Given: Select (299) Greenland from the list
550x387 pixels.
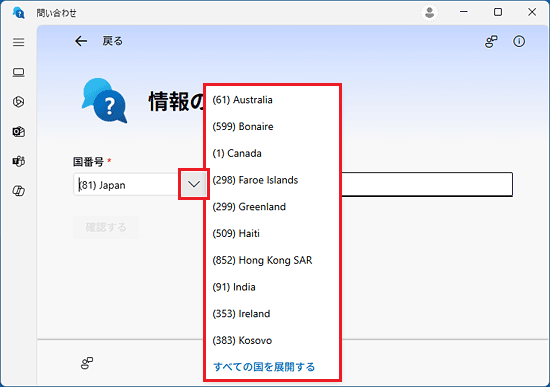Looking at the screenshot, I should (x=273, y=207).
